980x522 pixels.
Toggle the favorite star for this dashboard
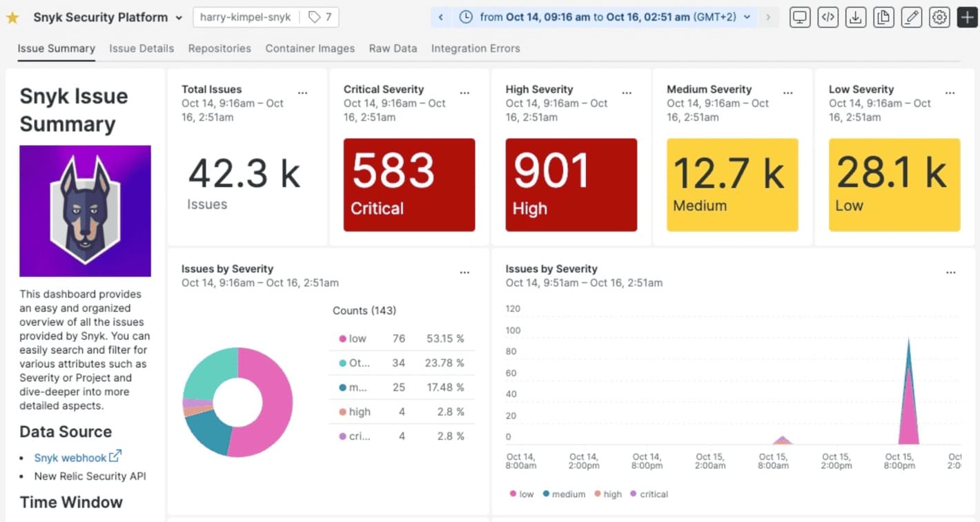[12, 17]
